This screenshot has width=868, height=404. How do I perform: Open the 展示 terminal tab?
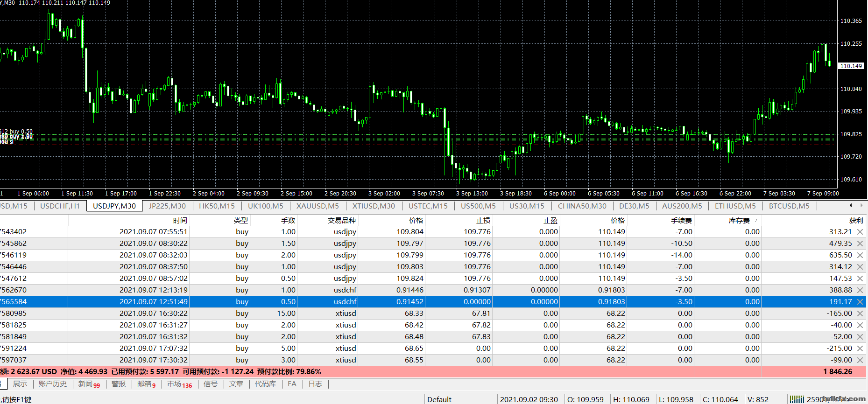20,384
